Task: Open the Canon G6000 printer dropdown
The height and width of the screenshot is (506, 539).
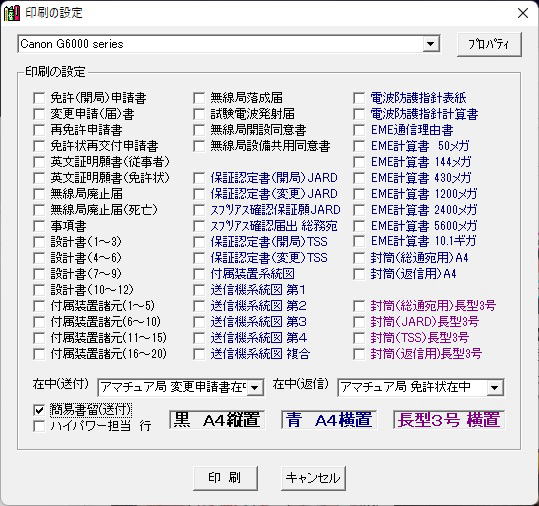Action: click(x=430, y=44)
